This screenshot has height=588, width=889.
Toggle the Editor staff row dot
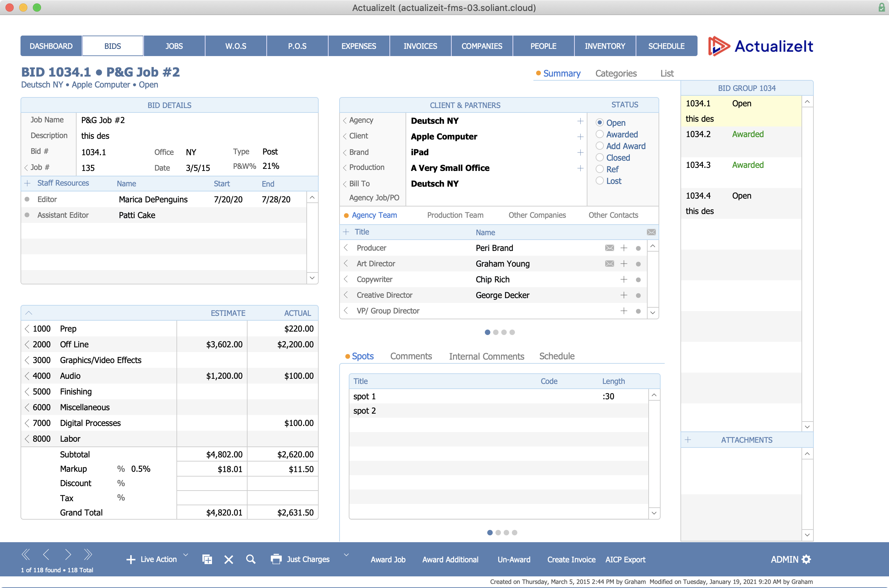(27, 199)
